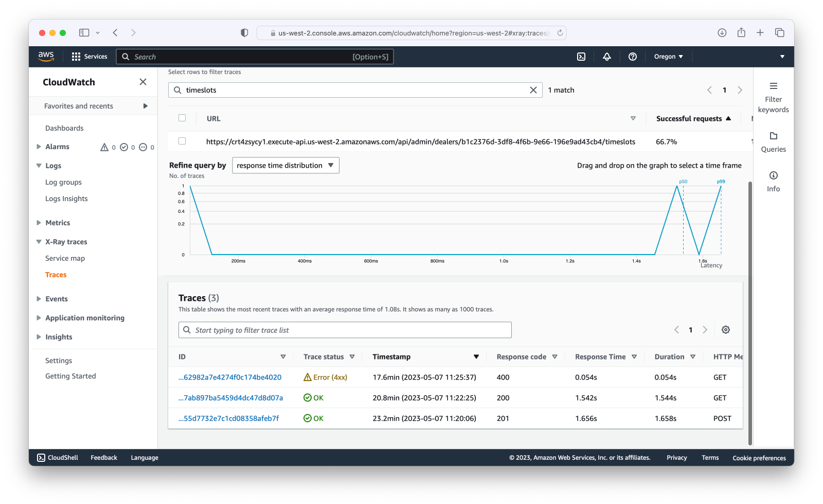Open the help question mark icon
The image size is (823, 504).
[633, 57]
